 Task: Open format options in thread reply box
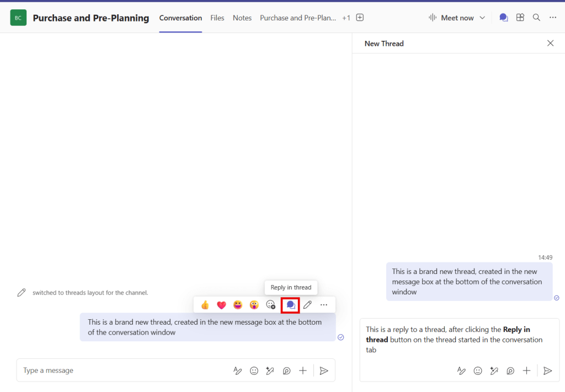(461, 371)
